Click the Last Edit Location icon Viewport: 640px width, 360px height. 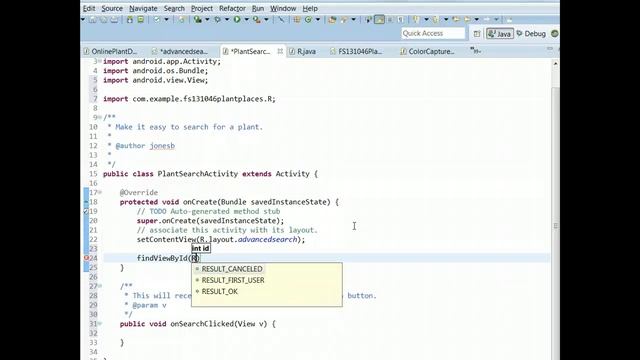click(456, 20)
